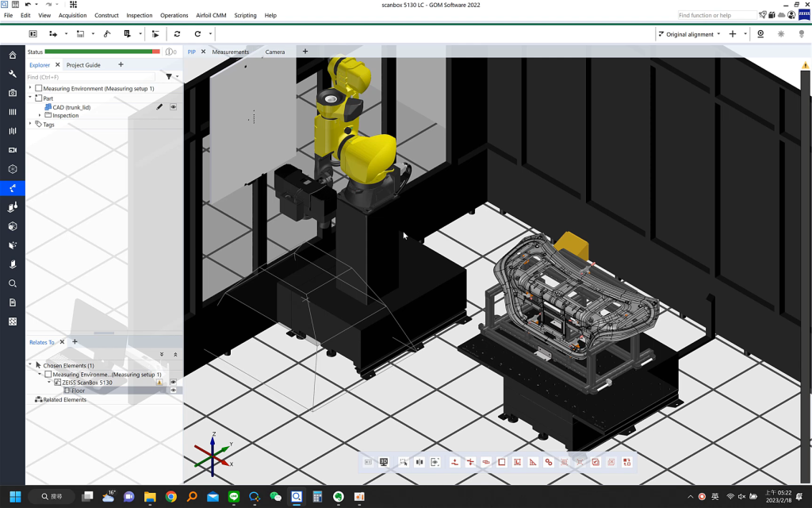The width and height of the screenshot is (812, 508).
Task: Switch to the Camera view tab
Action: click(x=275, y=52)
